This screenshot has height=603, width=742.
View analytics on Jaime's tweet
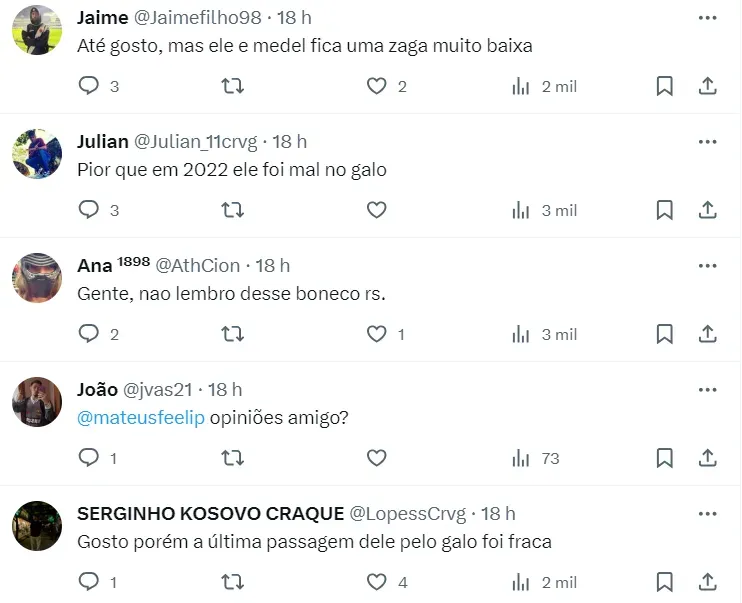[521, 87]
